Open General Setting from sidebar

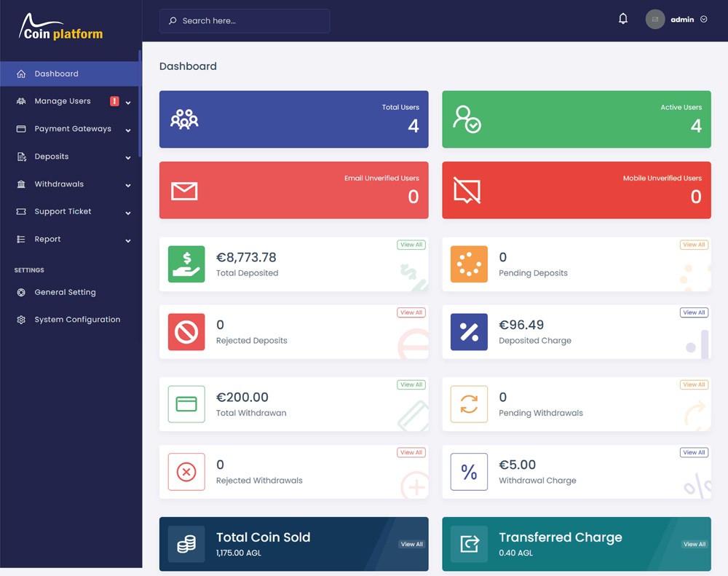65,292
